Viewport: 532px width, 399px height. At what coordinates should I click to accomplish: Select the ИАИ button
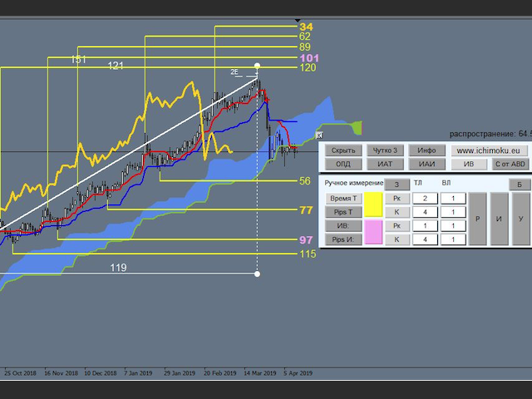[426, 165]
